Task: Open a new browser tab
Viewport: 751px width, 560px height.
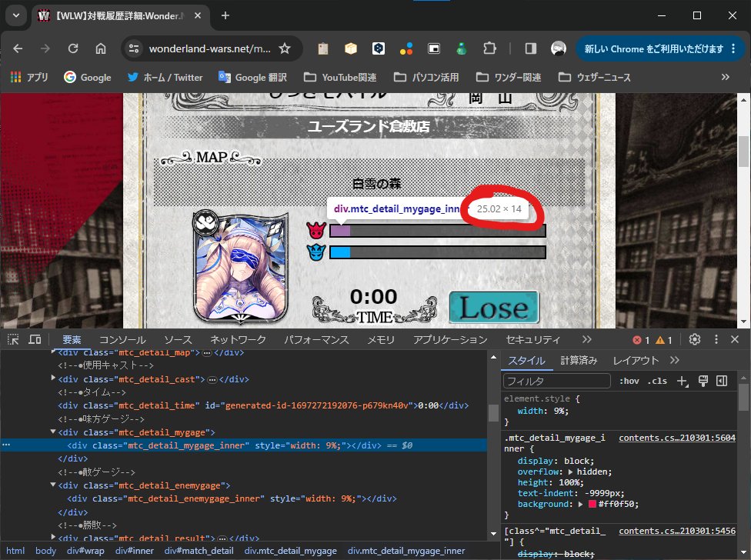Action: (x=225, y=15)
